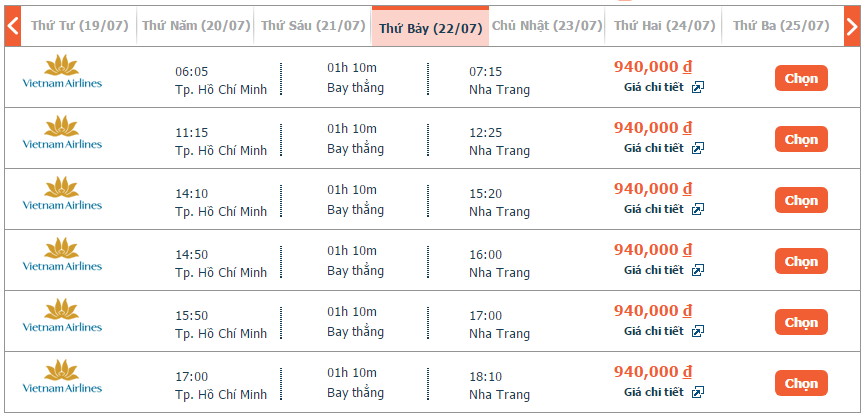This screenshot has width=865, height=417.
Task: Open price detail popup icon for 15:50 flight
Action: [x=698, y=331]
